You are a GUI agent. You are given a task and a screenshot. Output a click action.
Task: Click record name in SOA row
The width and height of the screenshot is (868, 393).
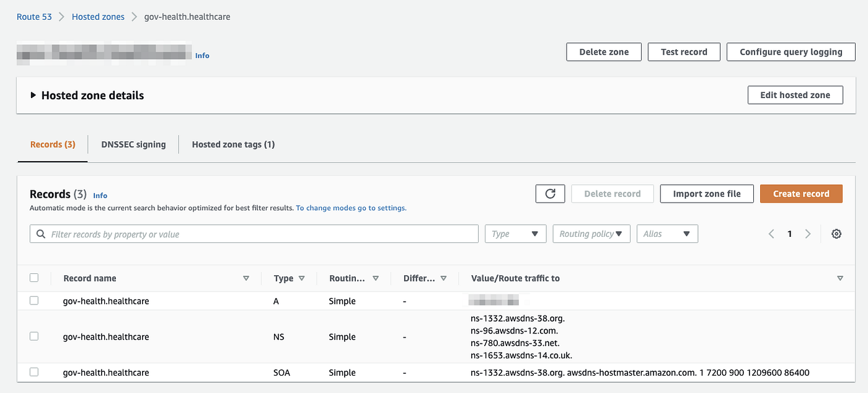[106, 373]
